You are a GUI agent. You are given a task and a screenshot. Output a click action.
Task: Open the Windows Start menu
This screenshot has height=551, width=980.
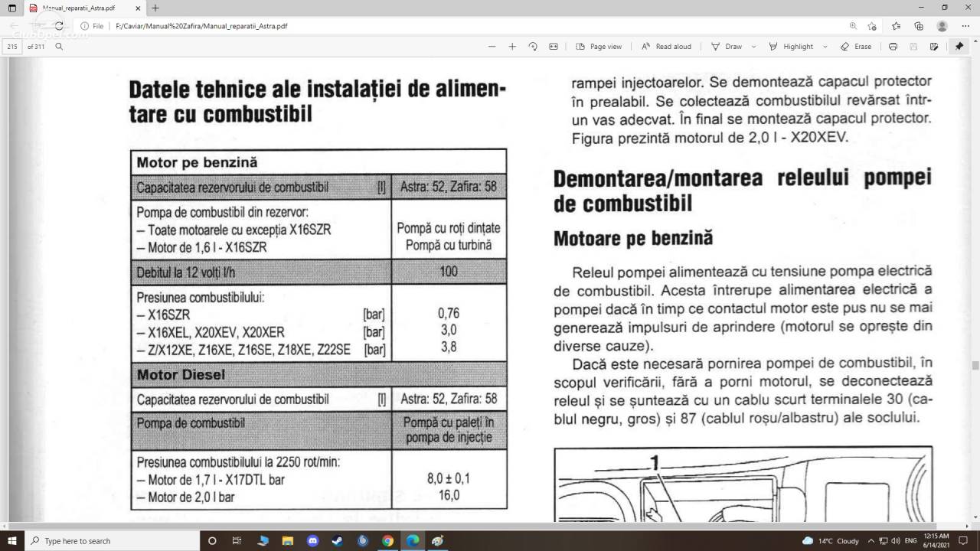click(x=11, y=540)
